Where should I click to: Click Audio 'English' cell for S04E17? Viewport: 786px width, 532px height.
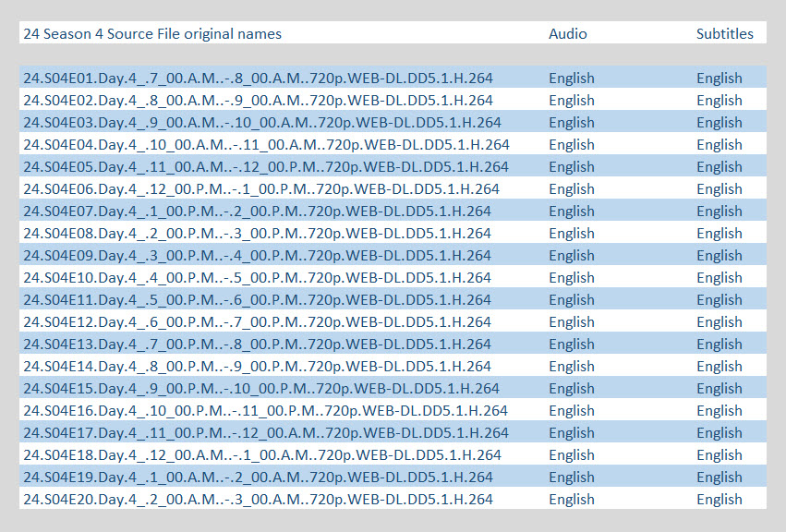(572, 433)
